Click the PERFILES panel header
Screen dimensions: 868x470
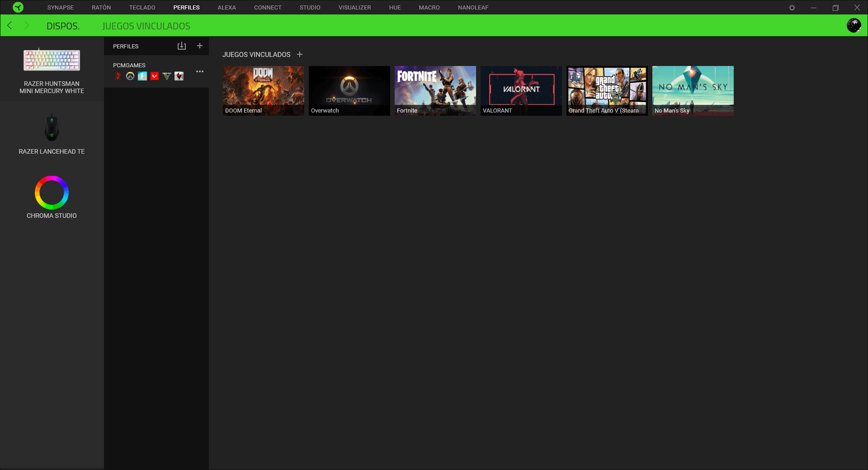[x=126, y=46]
